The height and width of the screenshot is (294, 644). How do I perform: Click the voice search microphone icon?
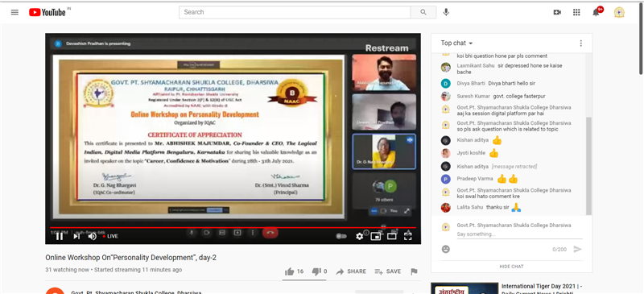point(446,12)
